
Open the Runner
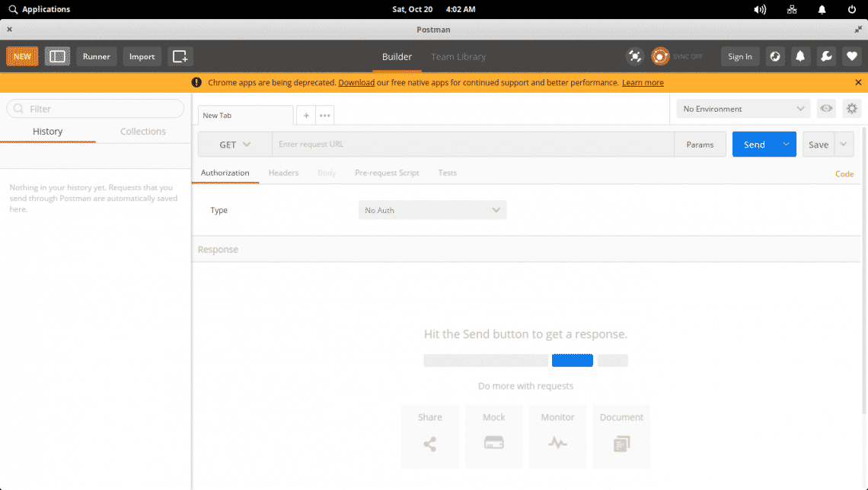pos(97,56)
